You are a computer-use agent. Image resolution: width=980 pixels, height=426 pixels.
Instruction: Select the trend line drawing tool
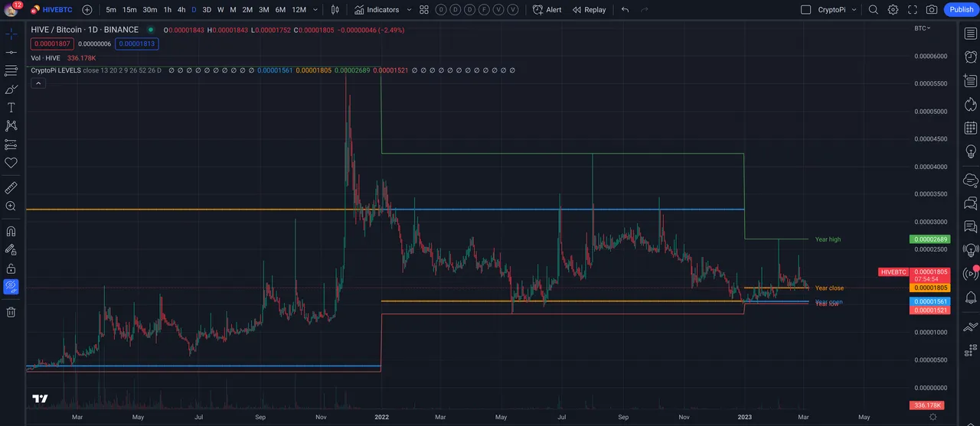pos(11,53)
